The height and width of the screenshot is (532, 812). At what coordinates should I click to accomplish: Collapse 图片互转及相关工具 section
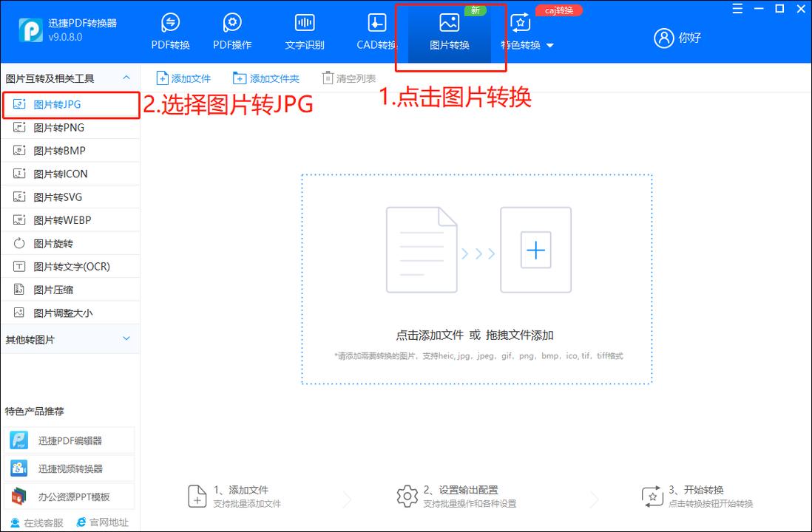pyautogui.click(x=126, y=78)
